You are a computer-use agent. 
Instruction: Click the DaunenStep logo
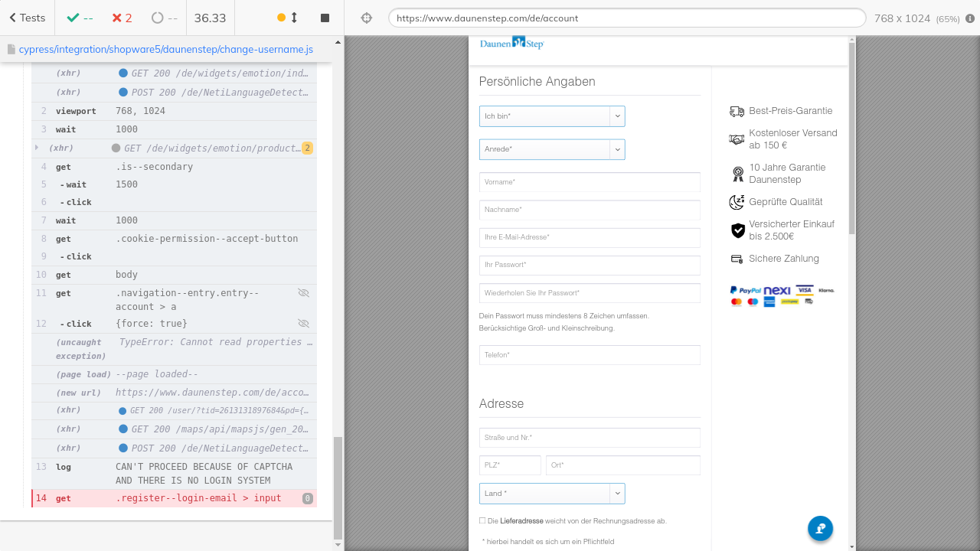(511, 44)
